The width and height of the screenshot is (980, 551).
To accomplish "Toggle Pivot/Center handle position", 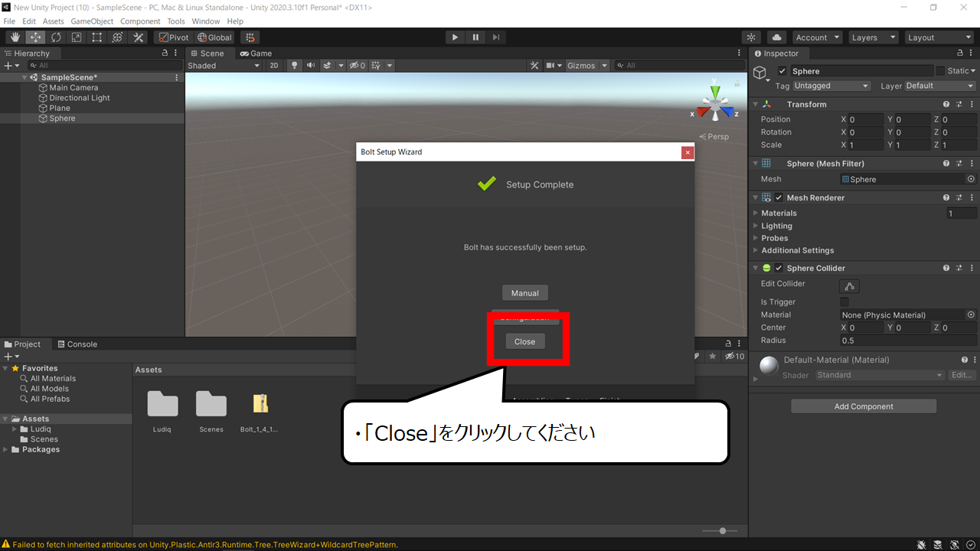I will point(174,37).
